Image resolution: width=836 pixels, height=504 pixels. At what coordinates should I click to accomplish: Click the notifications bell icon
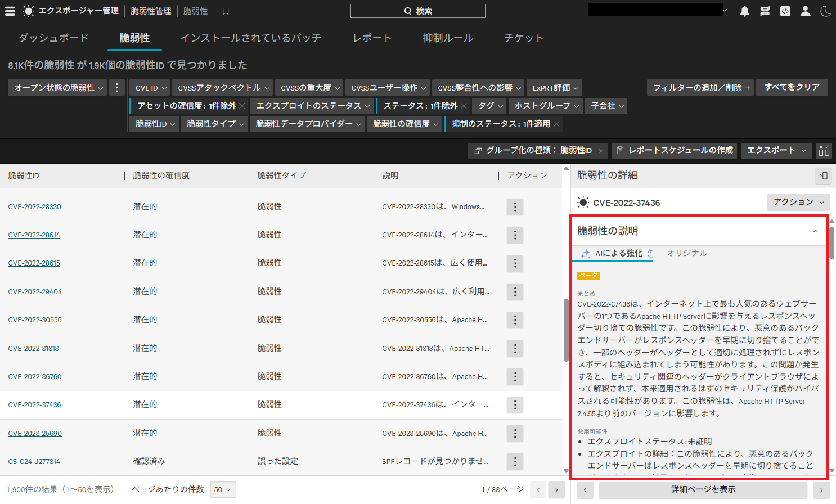tap(744, 11)
